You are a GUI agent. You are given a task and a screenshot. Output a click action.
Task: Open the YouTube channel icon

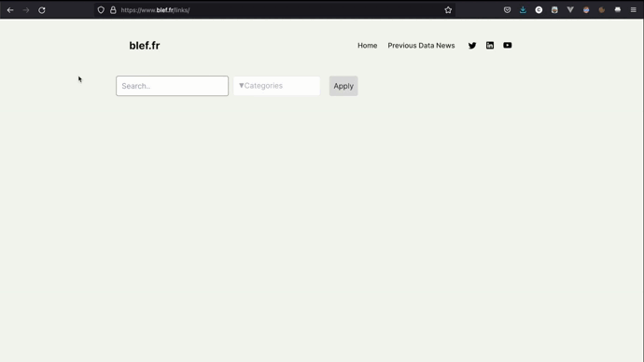pyautogui.click(x=507, y=45)
